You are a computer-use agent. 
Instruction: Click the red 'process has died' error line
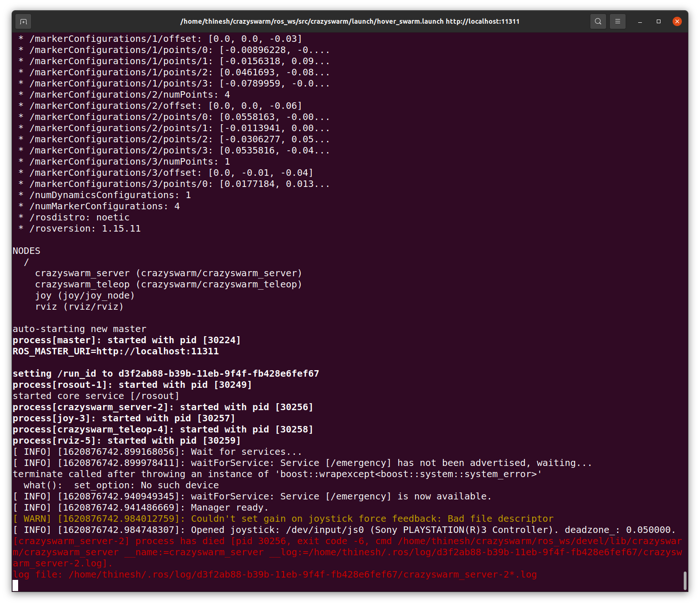coord(348,552)
